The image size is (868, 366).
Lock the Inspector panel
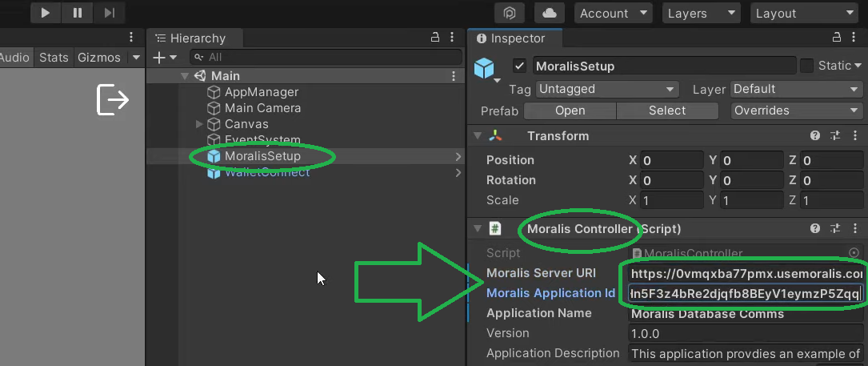pyautogui.click(x=836, y=38)
